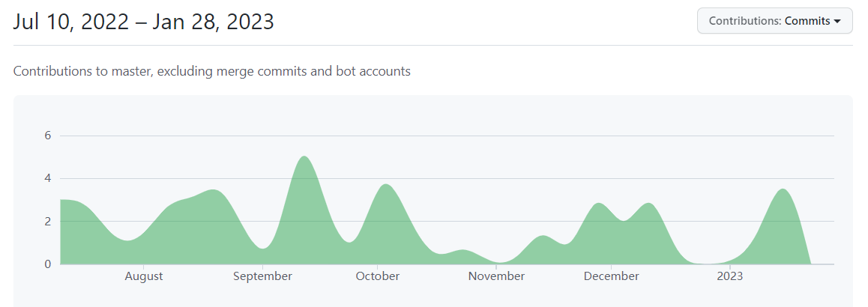Click the January 2023 peak of the graph

[783, 192]
